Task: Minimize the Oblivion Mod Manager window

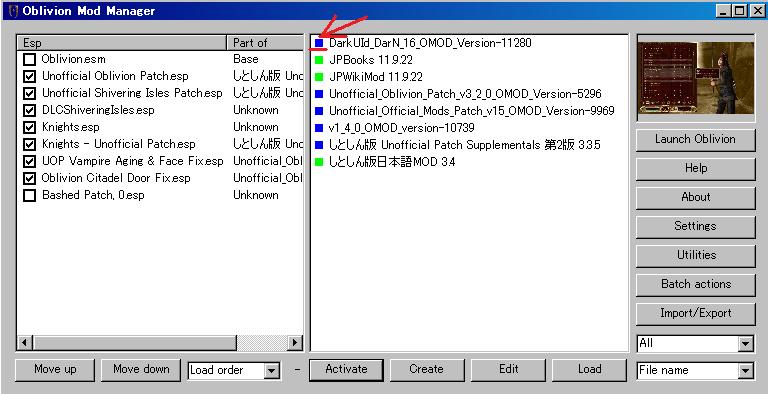Action: pyautogui.click(x=724, y=10)
